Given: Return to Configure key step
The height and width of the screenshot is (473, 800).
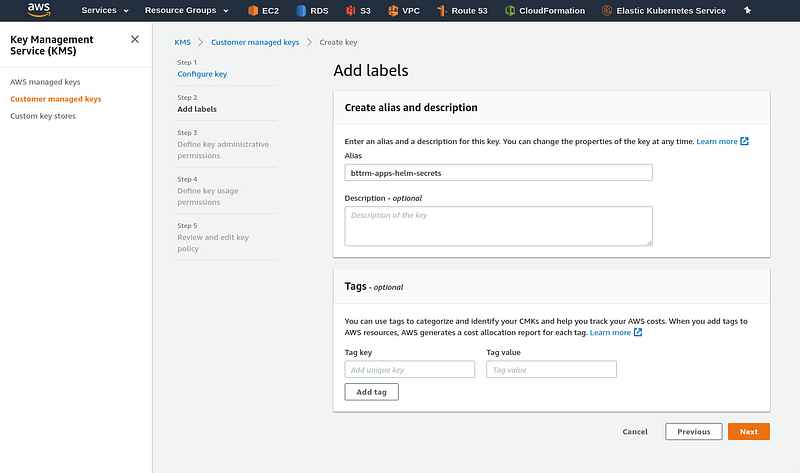Looking at the screenshot, I should (202, 74).
